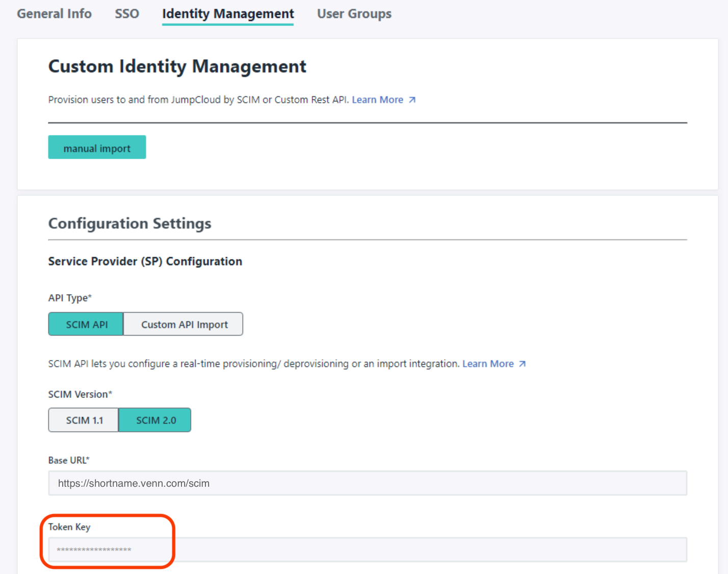Click the Custom Identity Management title

177,66
